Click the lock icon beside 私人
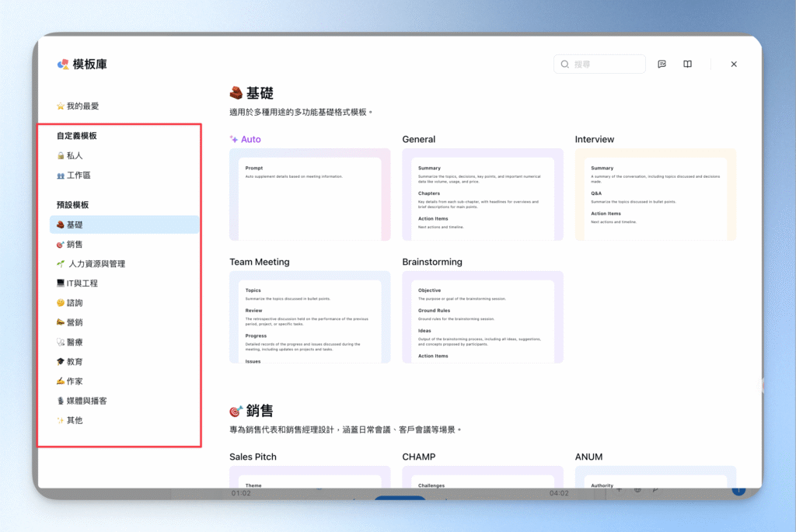 [x=61, y=155]
